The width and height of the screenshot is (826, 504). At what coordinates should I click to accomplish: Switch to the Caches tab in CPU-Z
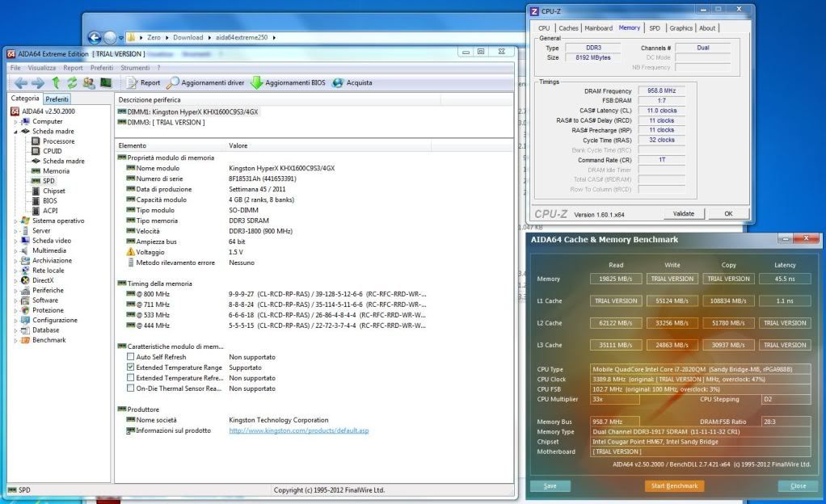(568, 28)
